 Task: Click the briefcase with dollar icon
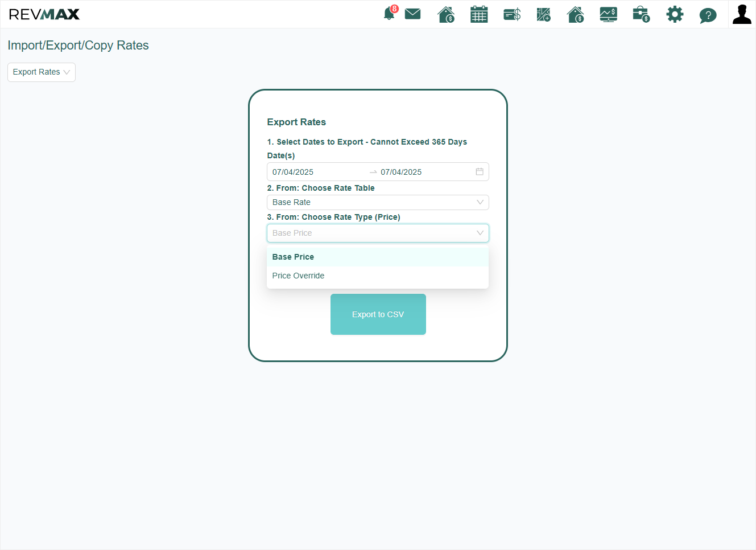tap(641, 14)
